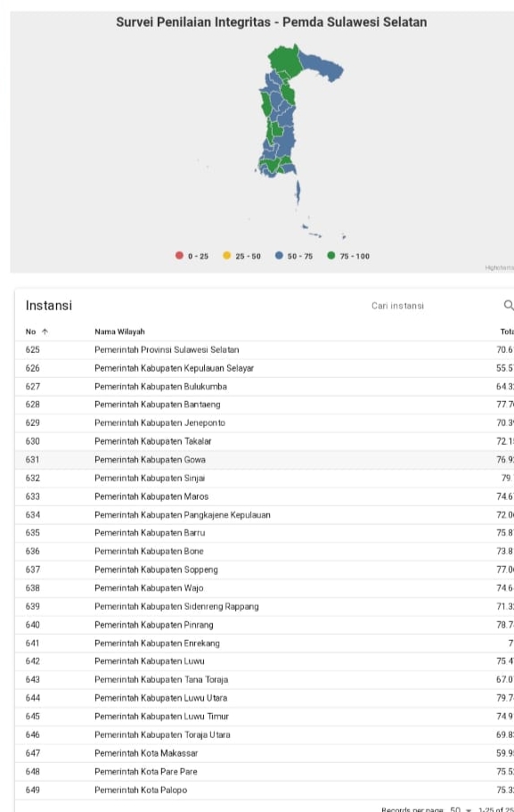Toggle the blue 50 - 75 legend item
514x812 pixels.
[293, 256]
